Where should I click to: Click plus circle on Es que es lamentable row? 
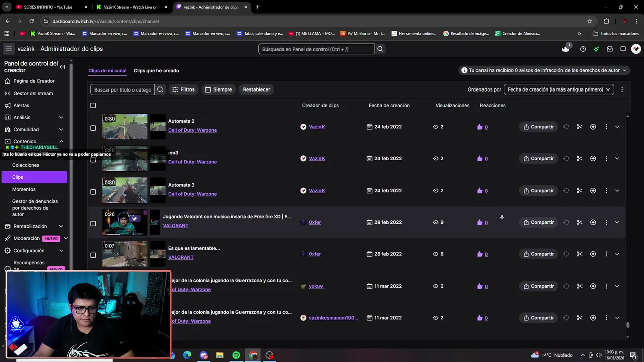coord(593,254)
